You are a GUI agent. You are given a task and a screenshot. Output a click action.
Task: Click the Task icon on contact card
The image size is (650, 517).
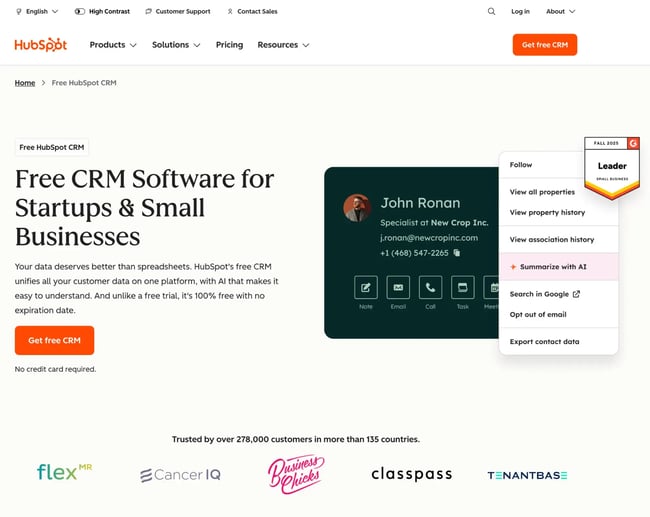tap(463, 287)
